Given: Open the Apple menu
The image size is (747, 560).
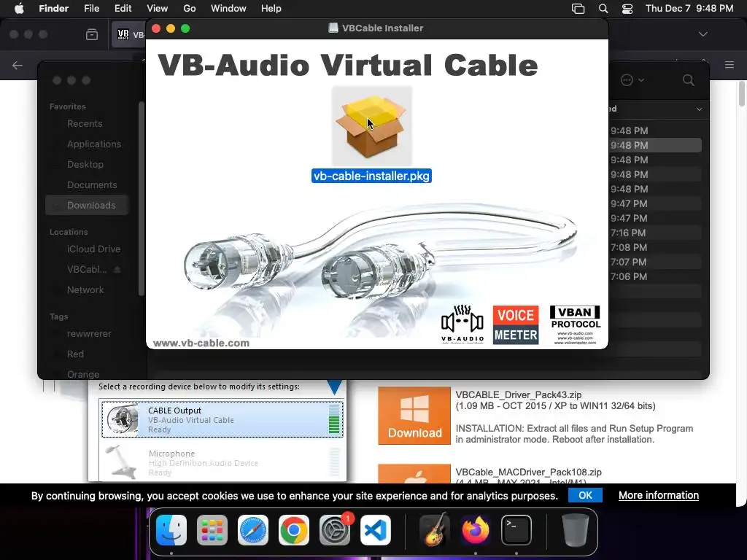Looking at the screenshot, I should [19, 9].
